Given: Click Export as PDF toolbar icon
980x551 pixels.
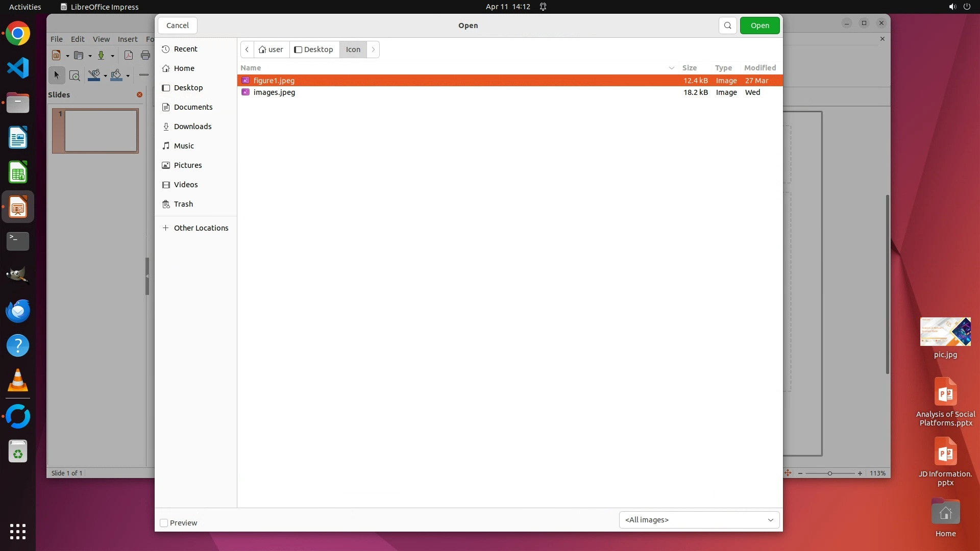Looking at the screenshot, I should pyautogui.click(x=129, y=56).
